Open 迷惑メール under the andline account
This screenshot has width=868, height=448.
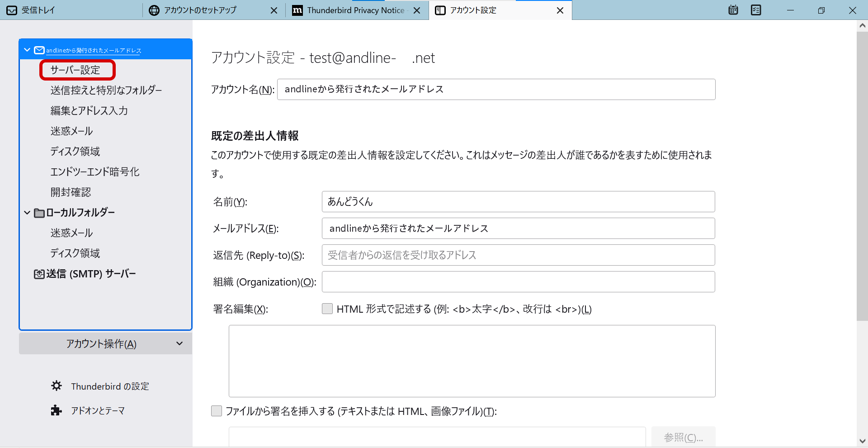click(x=71, y=131)
